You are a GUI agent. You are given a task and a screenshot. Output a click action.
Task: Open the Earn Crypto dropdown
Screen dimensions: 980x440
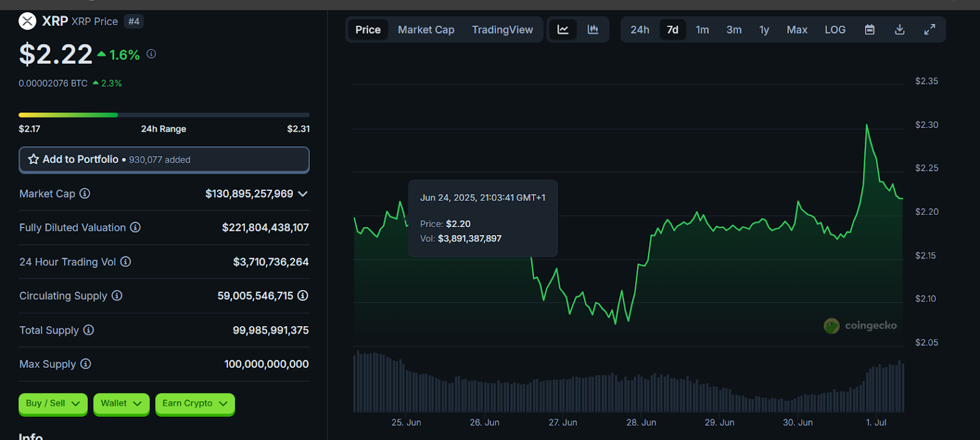coord(195,404)
